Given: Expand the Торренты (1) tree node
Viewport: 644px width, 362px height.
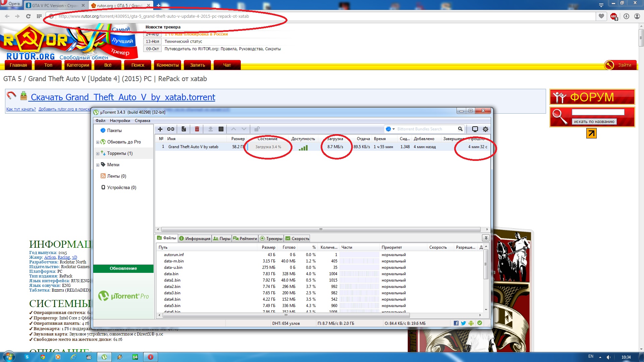Looking at the screenshot, I should tap(98, 154).
